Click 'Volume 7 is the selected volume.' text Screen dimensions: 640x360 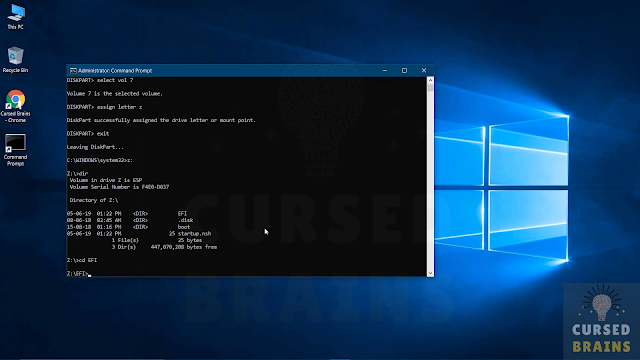tap(115, 93)
